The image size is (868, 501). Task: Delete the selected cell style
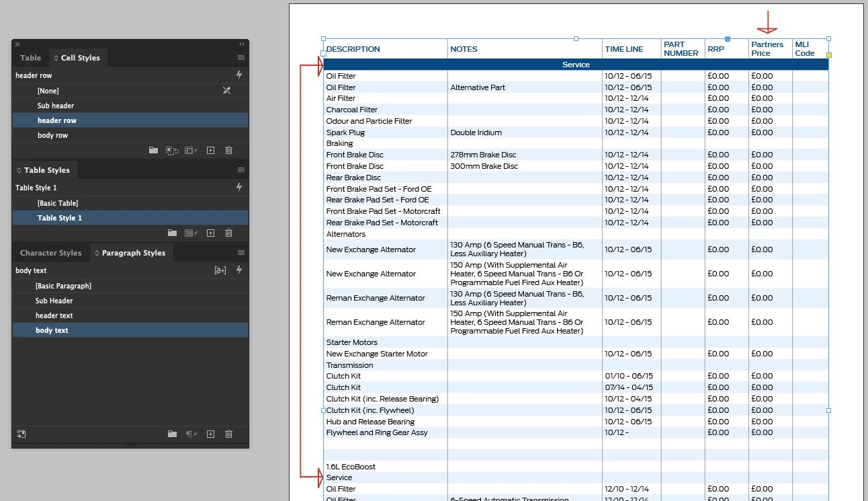coord(228,151)
